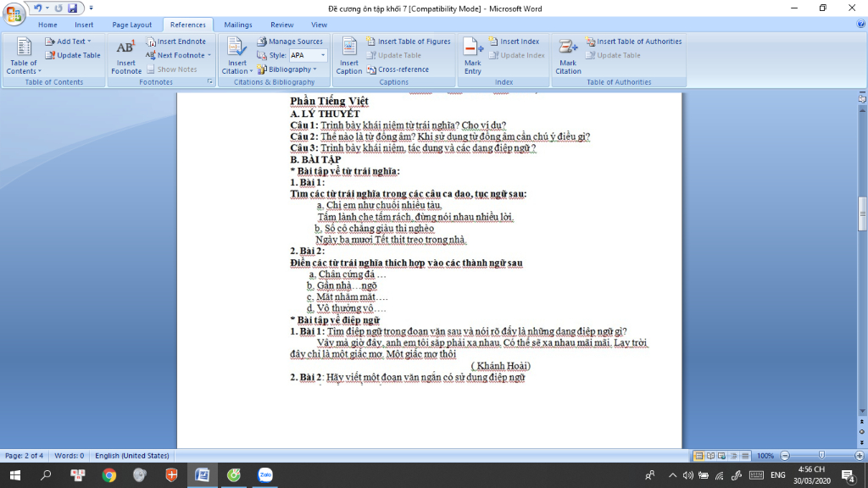The width and height of the screenshot is (868, 488).
Task: Switch to Web Layout view
Action: pos(722,456)
